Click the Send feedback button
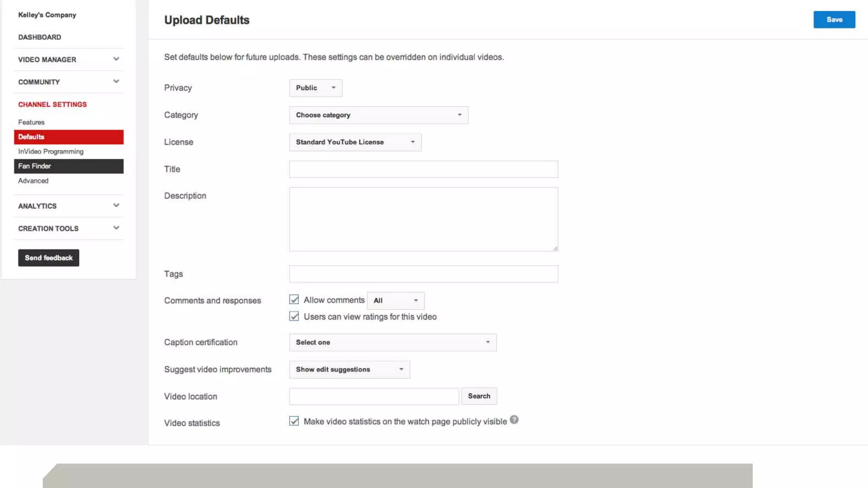This screenshot has width=868, height=488. coord(48,258)
